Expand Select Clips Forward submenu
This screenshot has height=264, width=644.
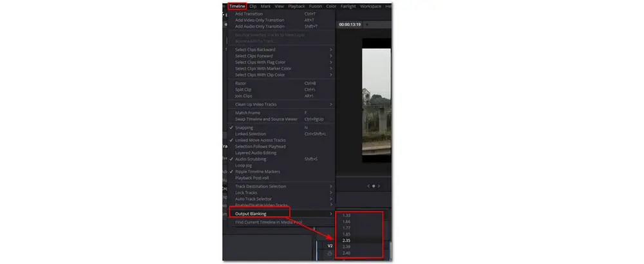[x=281, y=56]
